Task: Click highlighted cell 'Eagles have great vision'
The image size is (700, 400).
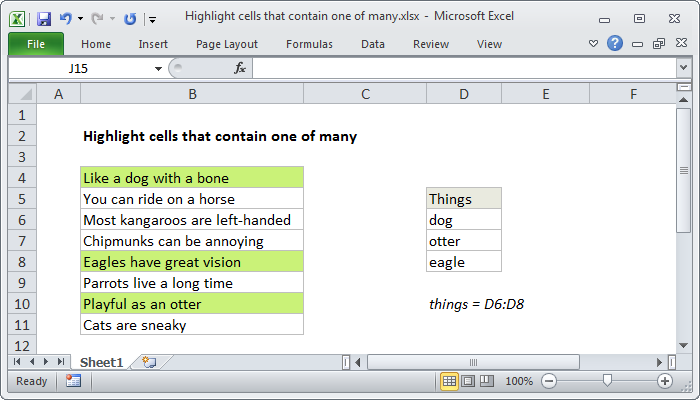Action: click(x=192, y=262)
